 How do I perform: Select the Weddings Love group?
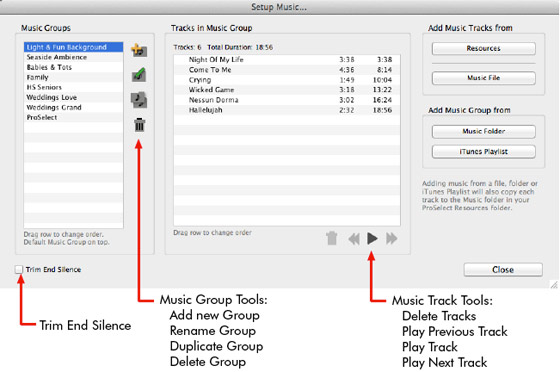(x=74, y=97)
